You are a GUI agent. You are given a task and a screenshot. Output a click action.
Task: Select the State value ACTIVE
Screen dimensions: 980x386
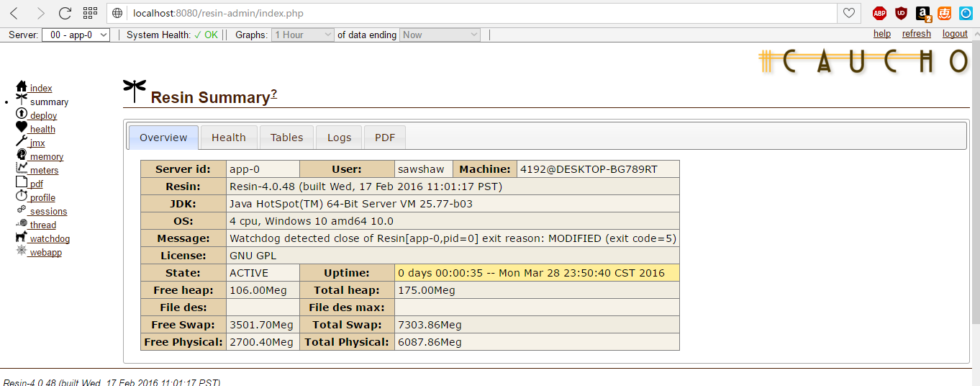tap(249, 273)
